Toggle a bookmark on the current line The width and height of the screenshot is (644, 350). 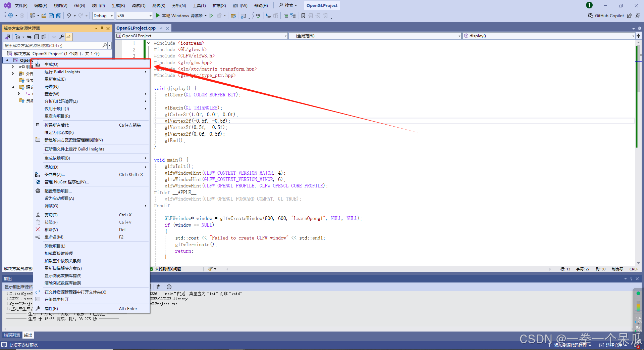[x=303, y=16]
